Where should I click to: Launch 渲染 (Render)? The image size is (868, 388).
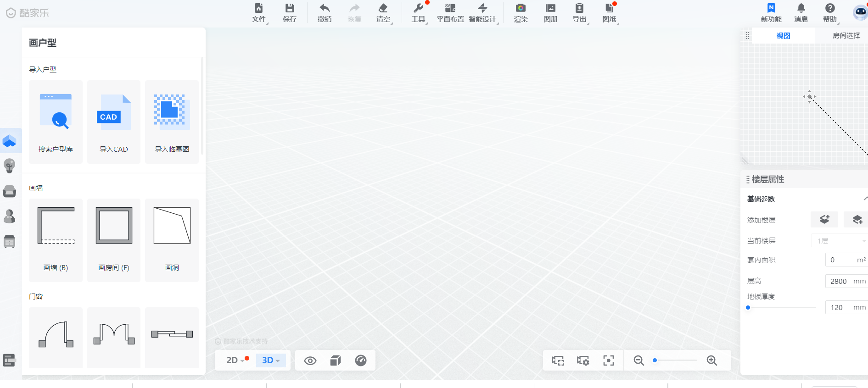(x=521, y=13)
